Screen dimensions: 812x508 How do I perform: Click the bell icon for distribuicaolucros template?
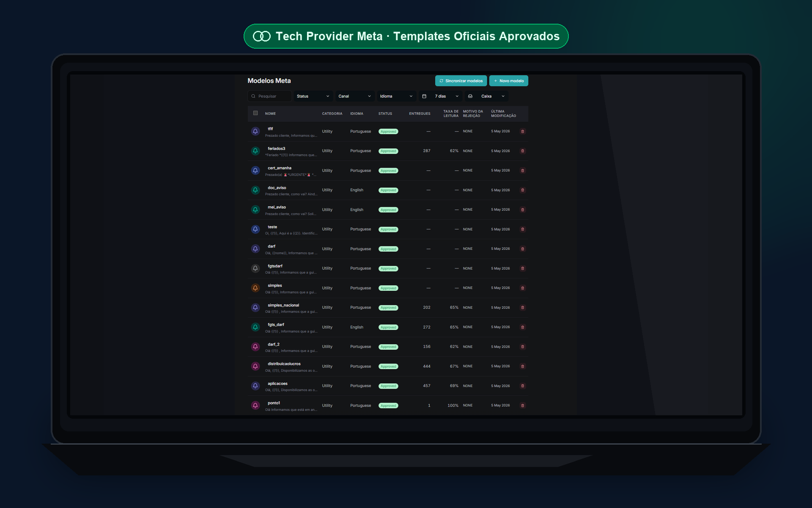255,366
